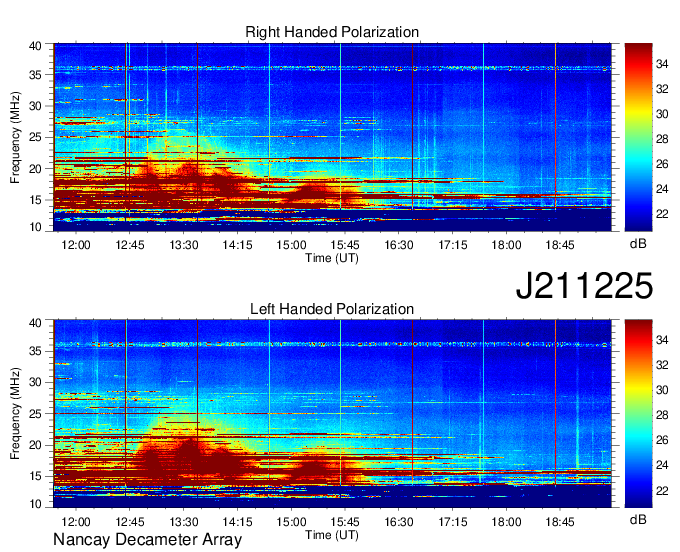Viewport: 680px width, 552px height.
Task: Click the 34 dB tick on Right Handed colorbar
Action: coord(662,64)
